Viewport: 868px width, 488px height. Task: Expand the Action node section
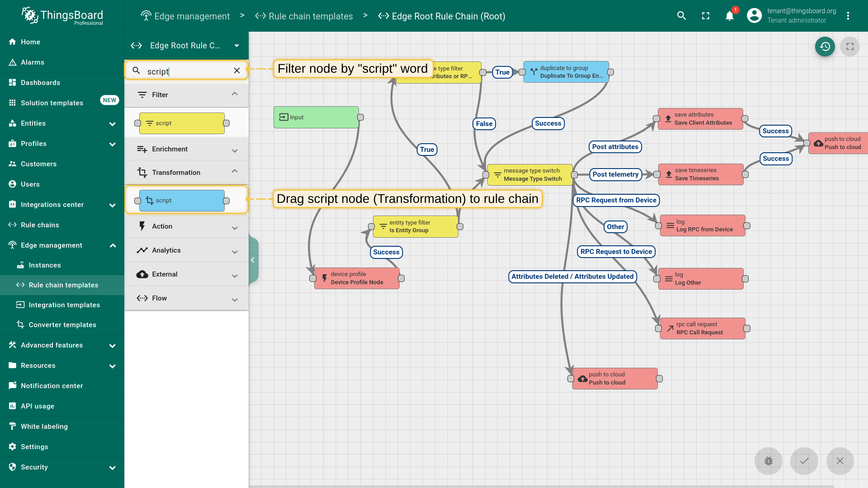point(234,227)
